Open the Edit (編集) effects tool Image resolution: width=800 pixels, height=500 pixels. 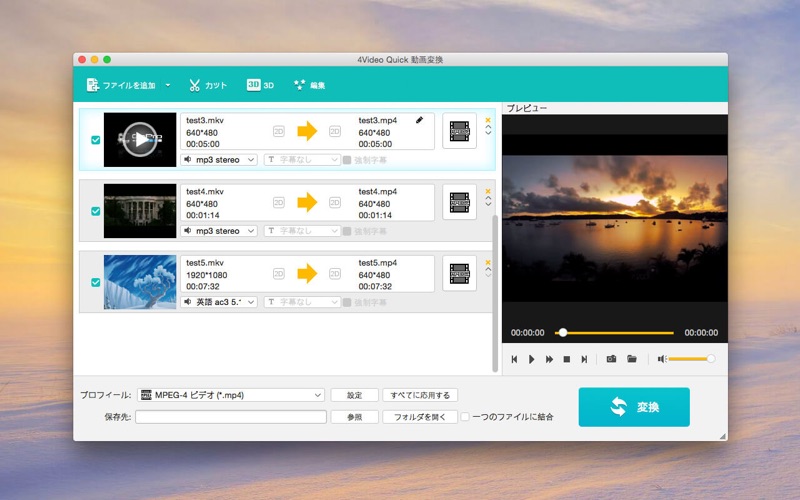pyautogui.click(x=310, y=85)
